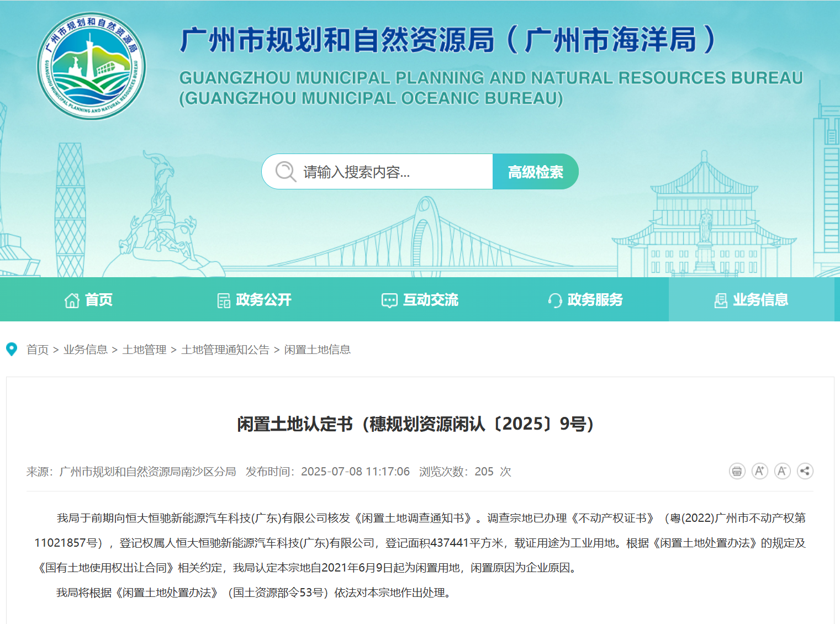Click the publish time 2025-07-08 11:17:06
Image resolution: width=840 pixels, height=624 pixels.
coord(355,472)
